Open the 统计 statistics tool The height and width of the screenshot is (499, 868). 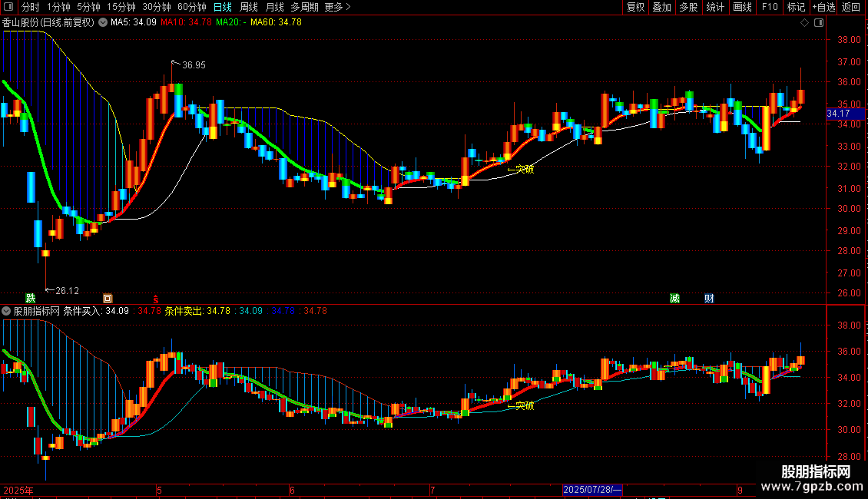[715, 7]
